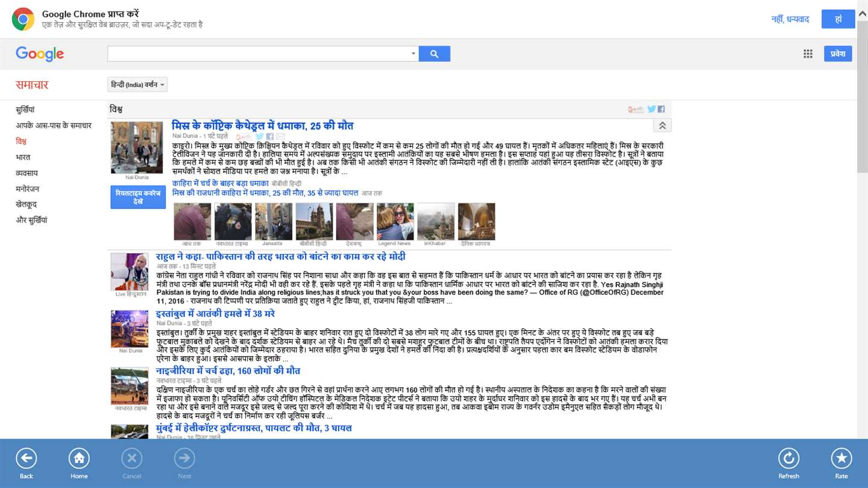
Task: Open headline राहुल ने कहा- पाकिस्तान की तरह
Action: (x=281, y=257)
